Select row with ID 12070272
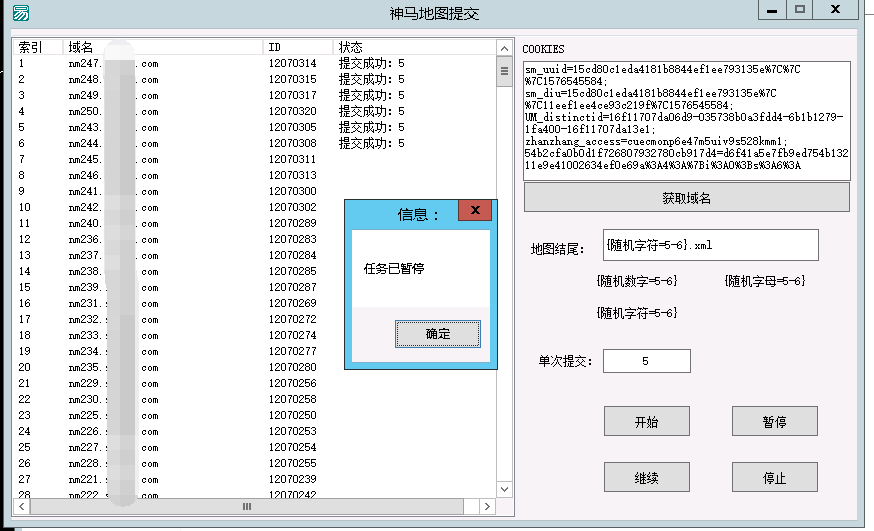This screenshot has width=874, height=531. click(254, 319)
